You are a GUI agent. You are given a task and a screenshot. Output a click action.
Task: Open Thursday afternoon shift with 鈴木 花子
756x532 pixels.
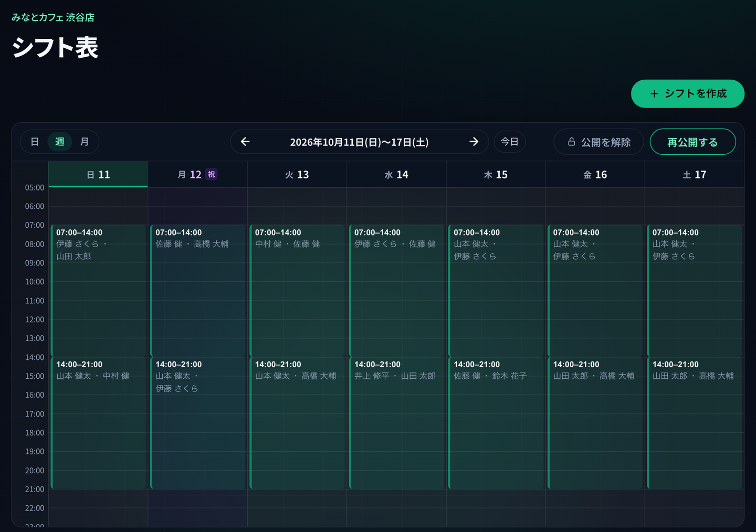point(496,423)
